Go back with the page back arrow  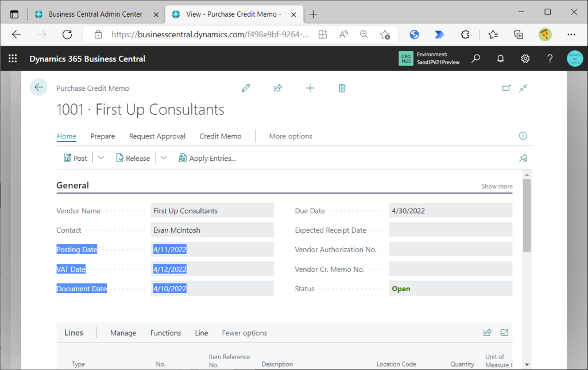point(38,87)
